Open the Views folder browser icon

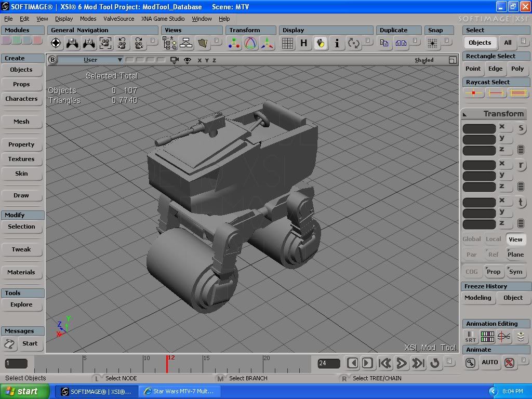pos(203,43)
